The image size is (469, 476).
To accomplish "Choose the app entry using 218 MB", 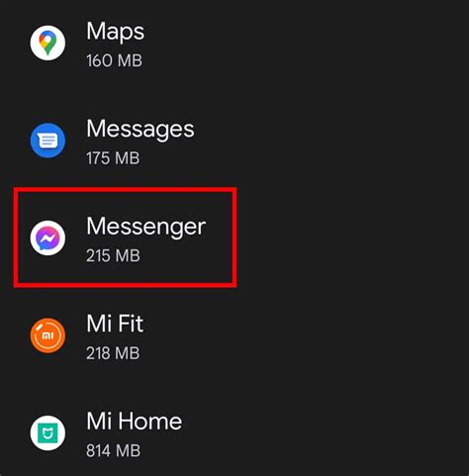I will point(234,335).
